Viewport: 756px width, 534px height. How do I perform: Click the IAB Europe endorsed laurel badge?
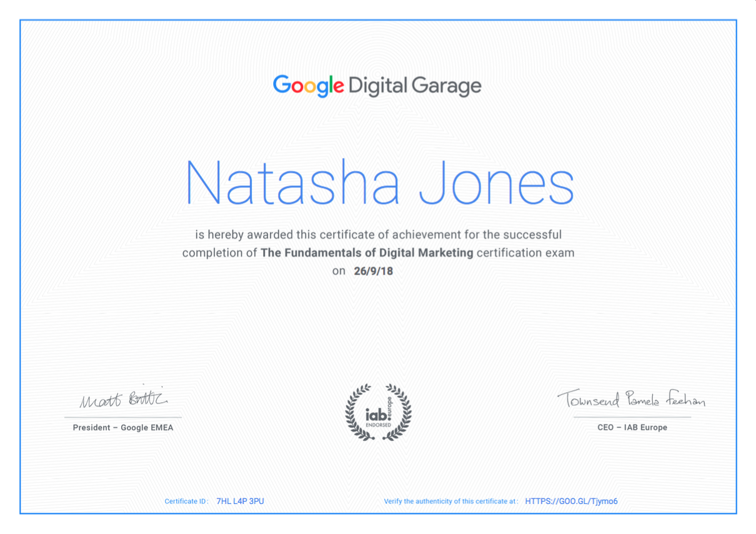point(379,412)
